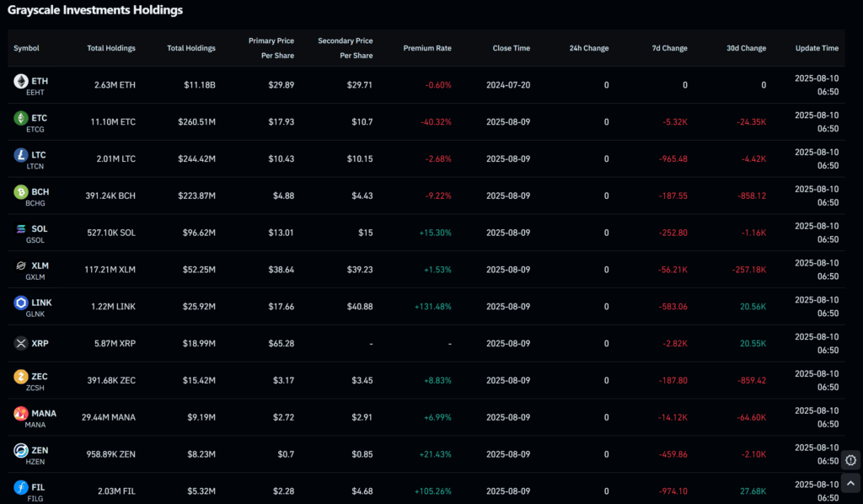Open the ZEN symbol link
This screenshot has width=863, height=504.
[x=40, y=450]
